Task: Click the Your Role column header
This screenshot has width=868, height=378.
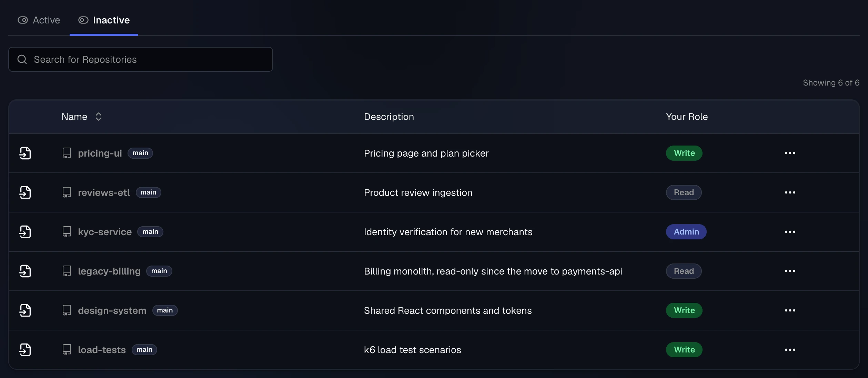Action: point(687,117)
